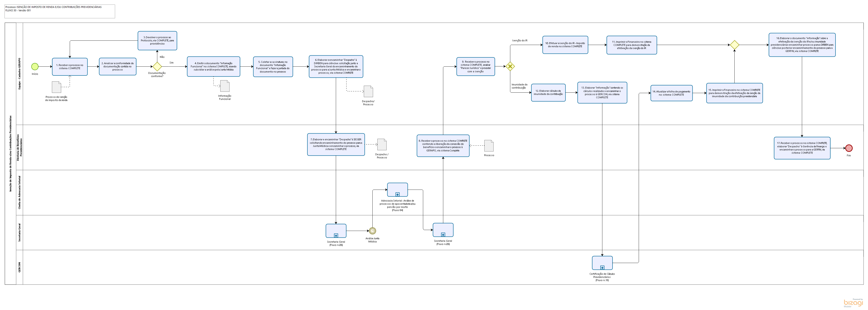The image size is (868, 310).
Task: Expand the first Secretaria Geral Fluxo n.06 subprocess
Action: [x=336, y=235]
